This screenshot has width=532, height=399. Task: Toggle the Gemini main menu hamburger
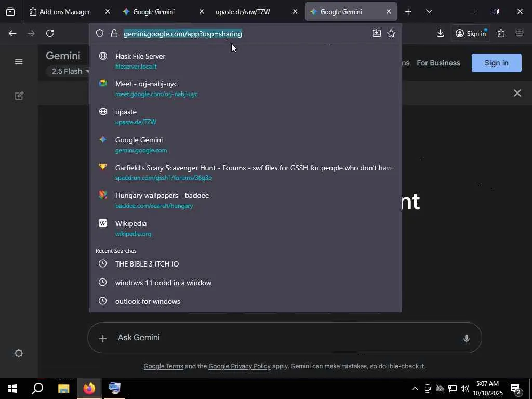[19, 62]
